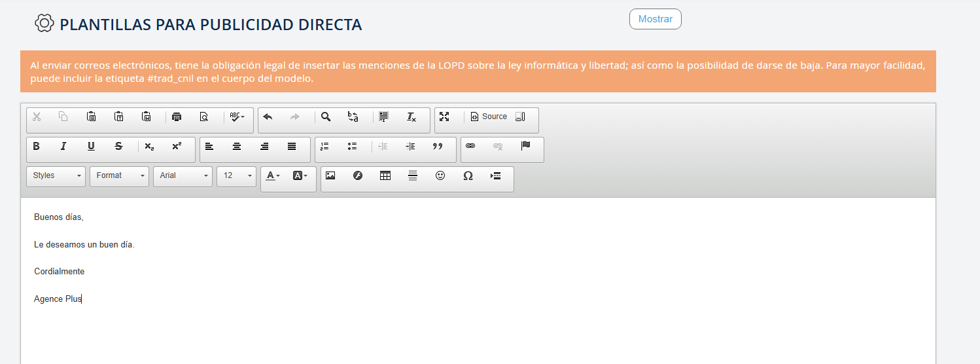Image resolution: width=980 pixels, height=364 pixels.
Task: Insert a smiley using the emoticon icon
Action: tap(440, 175)
